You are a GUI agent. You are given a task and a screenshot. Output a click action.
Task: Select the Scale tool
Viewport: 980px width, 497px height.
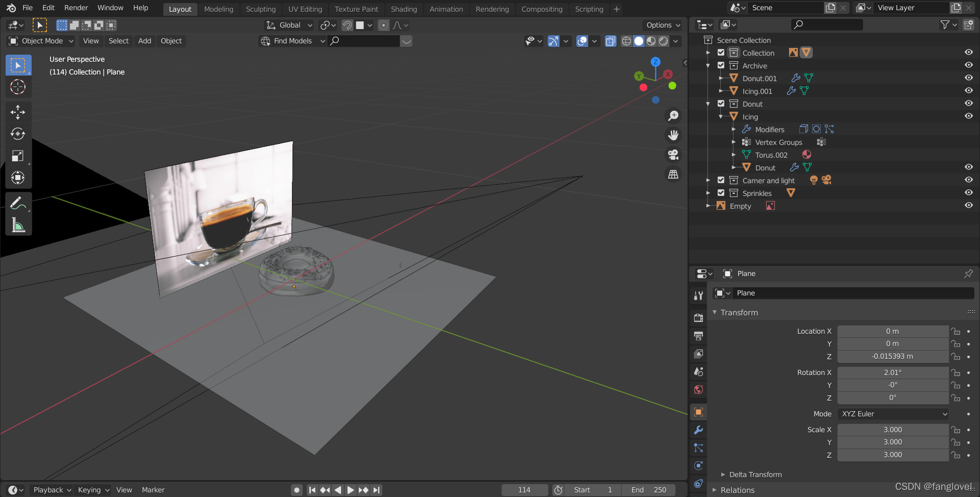click(18, 156)
